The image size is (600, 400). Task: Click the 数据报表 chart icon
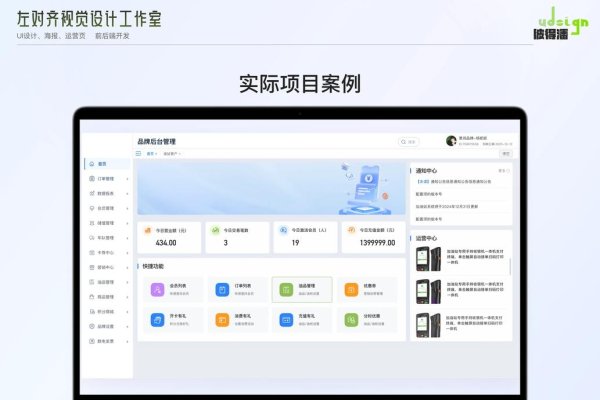click(x=92, y=193)
